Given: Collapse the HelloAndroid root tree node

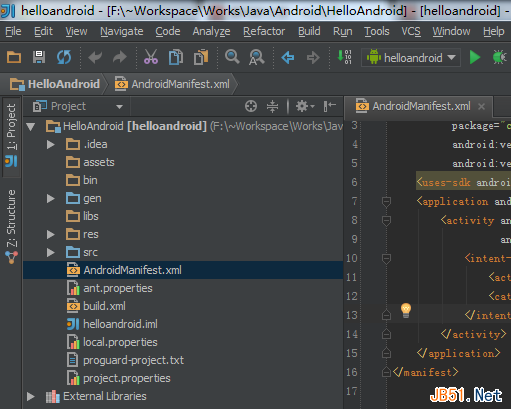Looking at the screenshot, I should coord(31,127).
